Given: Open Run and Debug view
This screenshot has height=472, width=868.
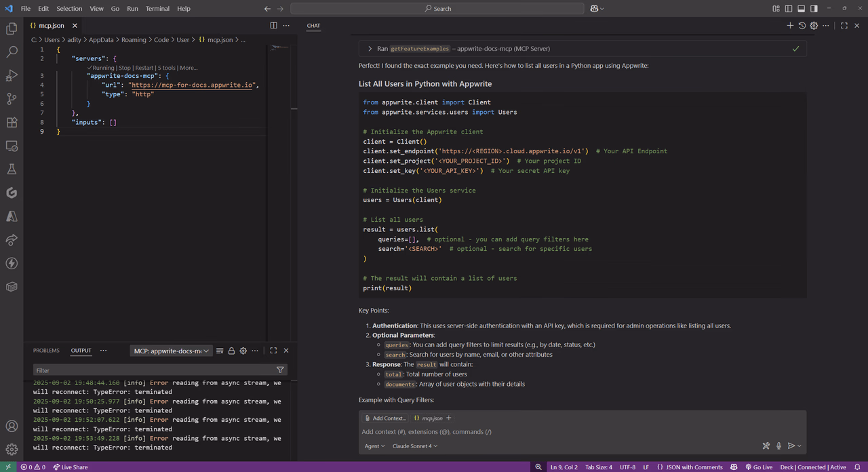Looking at the screenshot, I should point(12,75).
